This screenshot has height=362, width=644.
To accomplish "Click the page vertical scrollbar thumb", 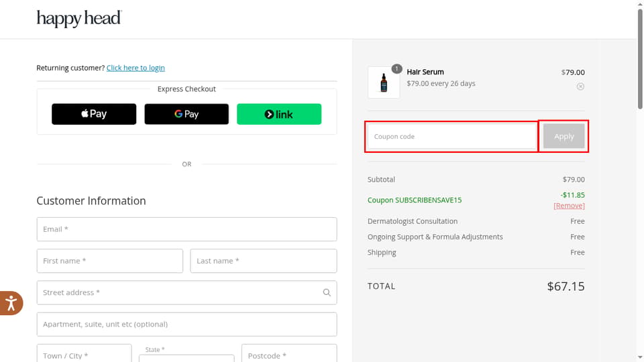I will pos(640,59).
